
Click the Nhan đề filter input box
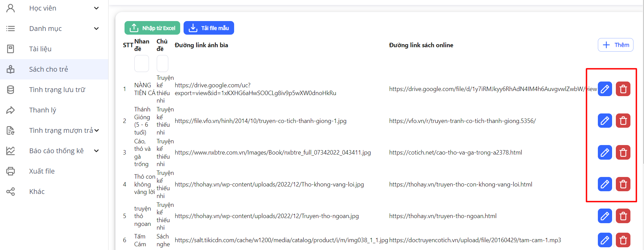click(x=141, y=64)
